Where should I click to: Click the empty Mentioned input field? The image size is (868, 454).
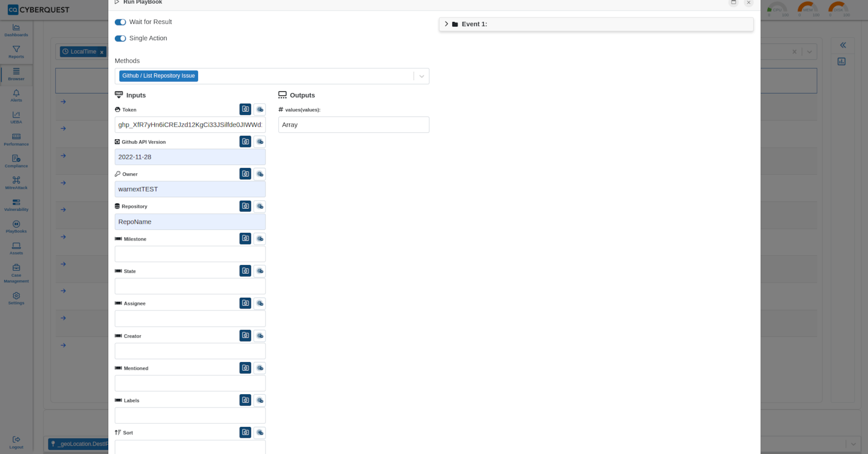pos(190,383)
